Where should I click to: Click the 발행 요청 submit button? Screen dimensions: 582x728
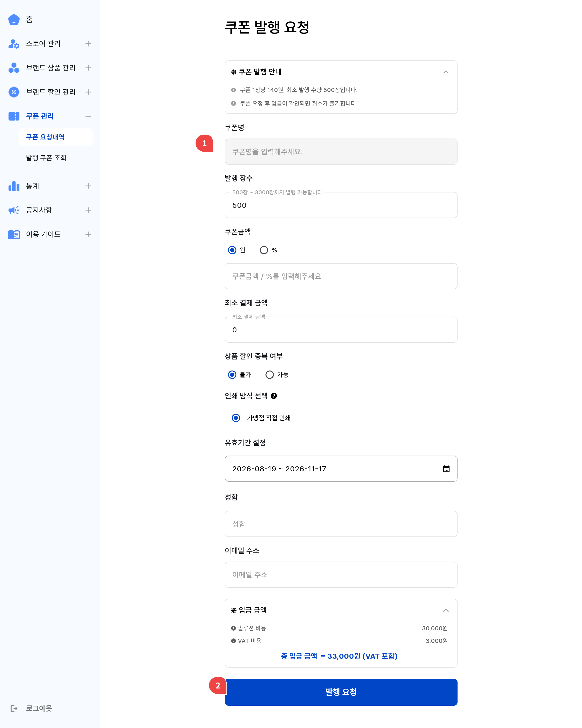[341, 692]
